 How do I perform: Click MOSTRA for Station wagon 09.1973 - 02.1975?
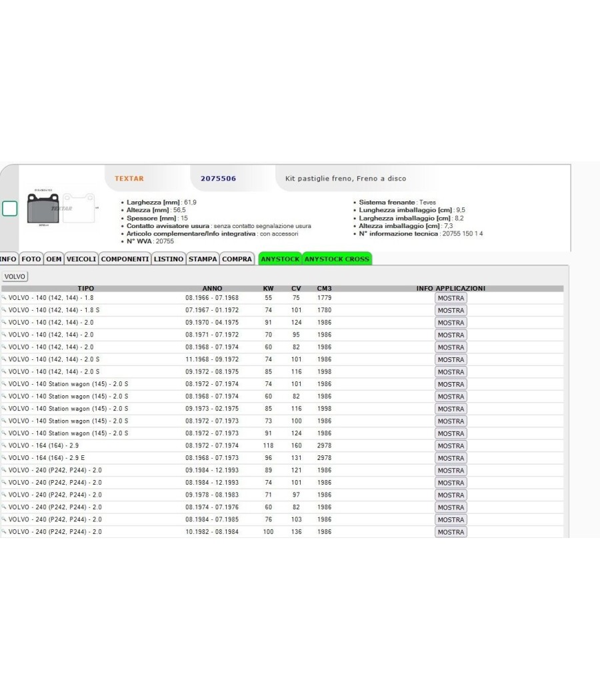click(x=451, y=409)
